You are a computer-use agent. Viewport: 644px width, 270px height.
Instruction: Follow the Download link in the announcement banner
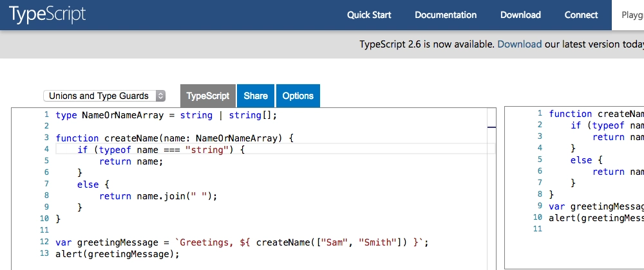519,44
